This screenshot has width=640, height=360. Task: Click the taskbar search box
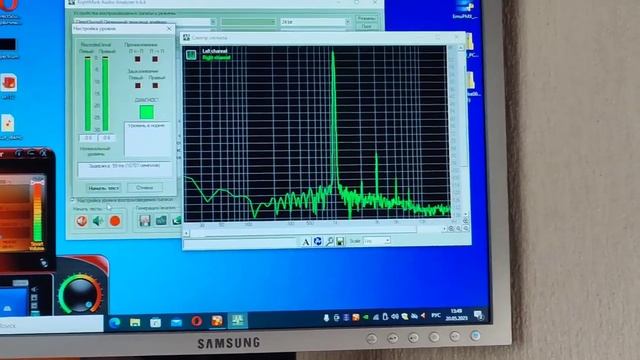pos(51,325)
